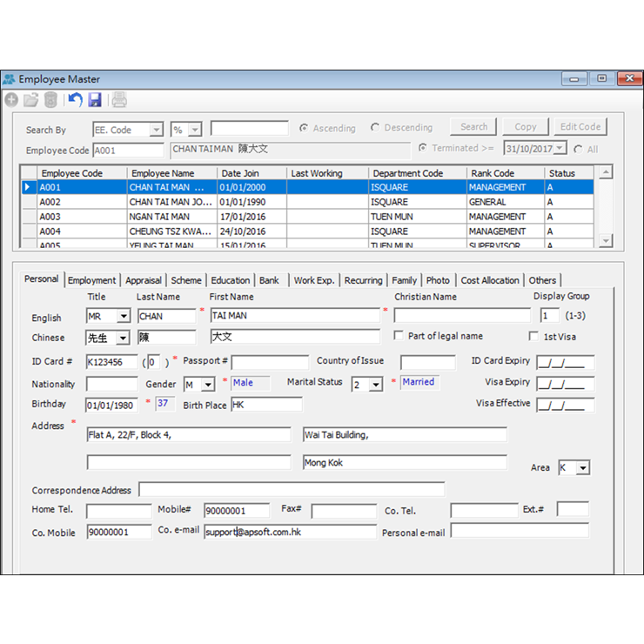Viewport: 644px width, 644px height.
Task: Switch to the Employment tab
Action: tap(91, 280)
